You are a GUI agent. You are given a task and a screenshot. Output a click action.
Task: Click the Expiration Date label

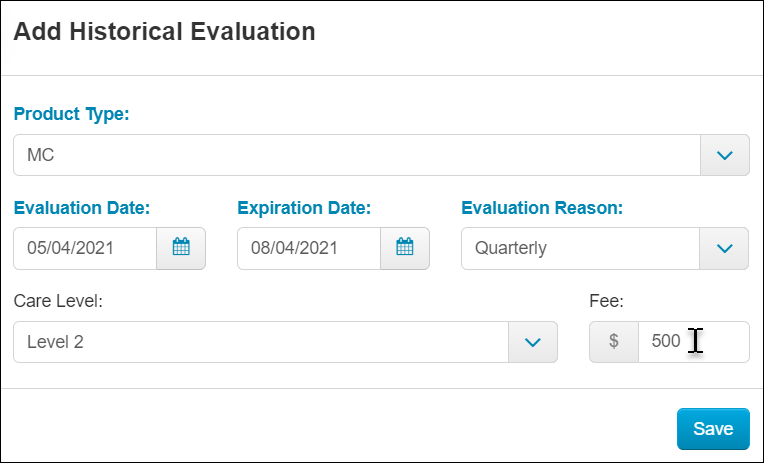coord(304,208)
